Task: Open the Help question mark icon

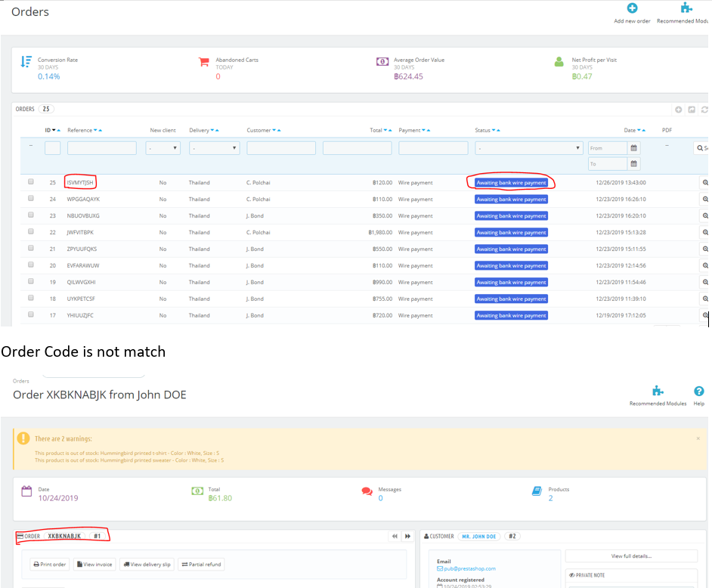Action: pyautogui.click(x=699, y=391)
